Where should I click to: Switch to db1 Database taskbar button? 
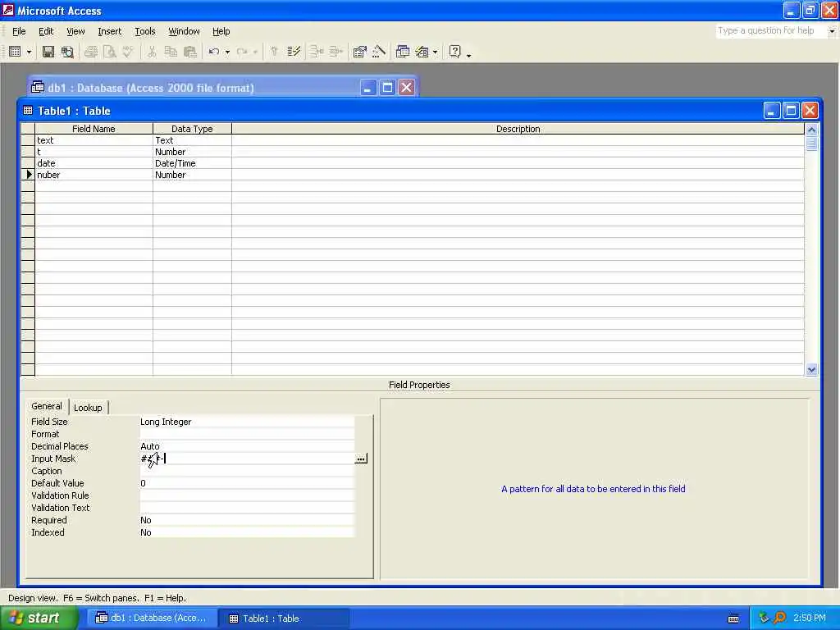[152, 619]
